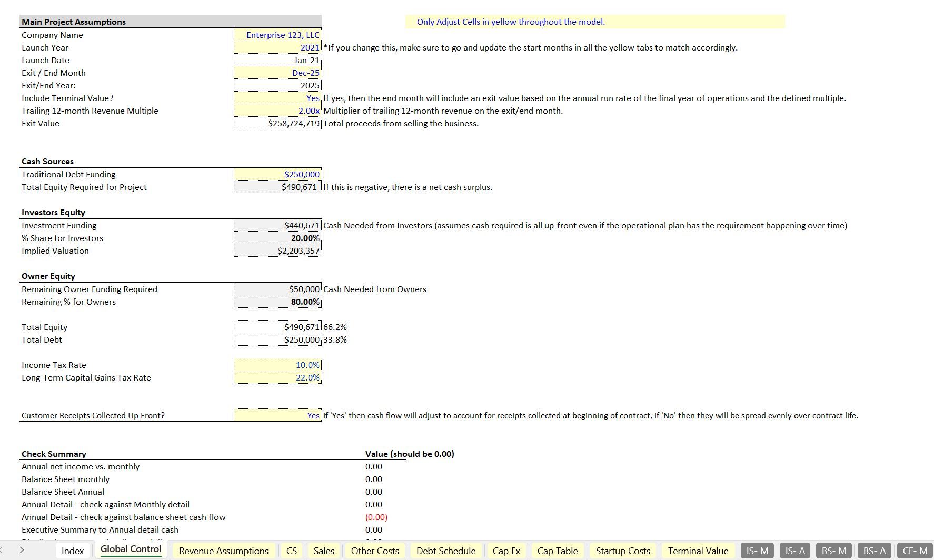The image size is (934, 560).
Task: Click the 66.2% equity percentage
Action: pyautogui.click(x=335, y=327)
